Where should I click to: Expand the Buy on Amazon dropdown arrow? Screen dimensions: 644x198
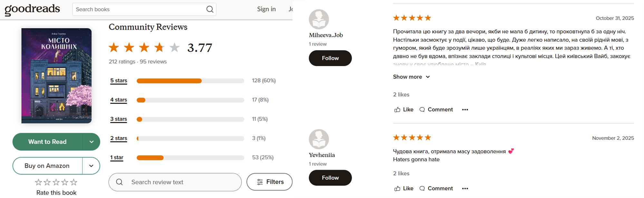click(x=91, y=166)
